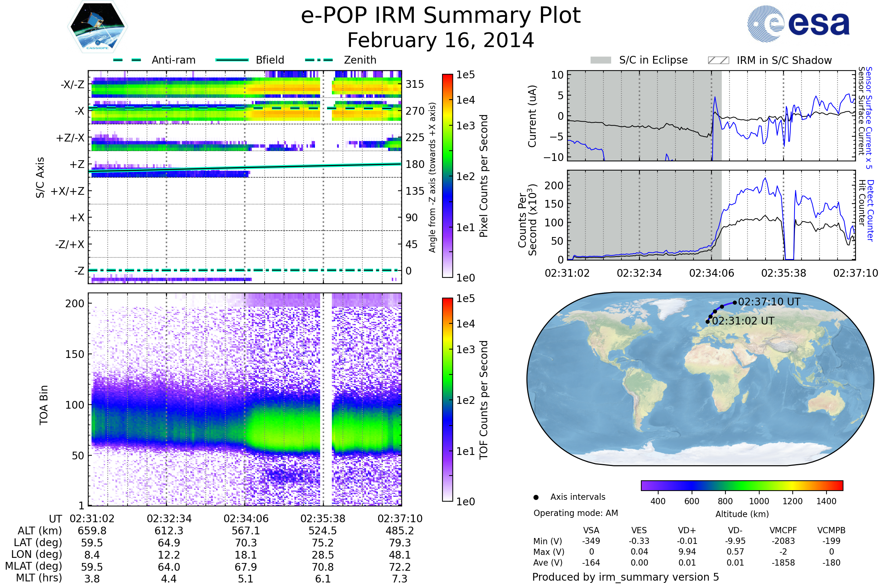Click the ESA logo
Image resolution: width=882 pixels, height=588 pixels.
pyautogui.click(x=798, y=24)
